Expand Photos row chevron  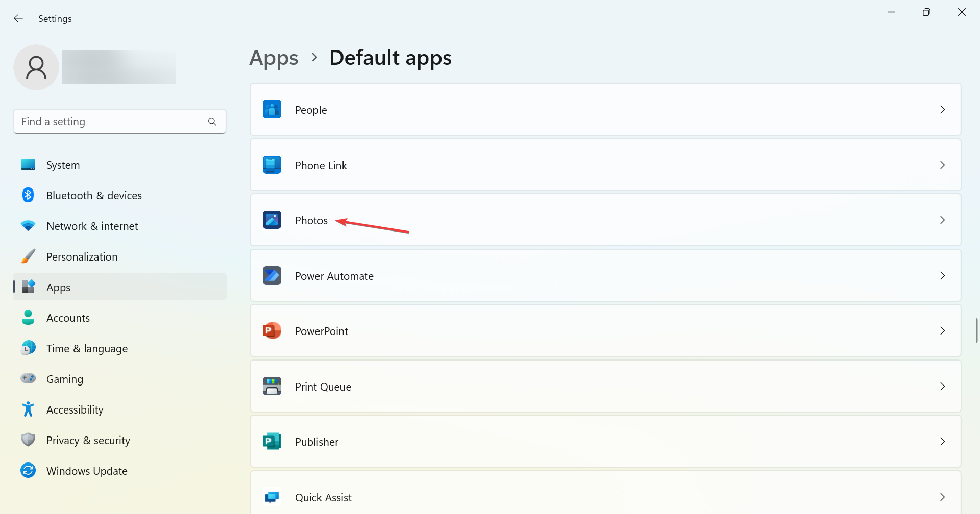(x=942, y=220)
